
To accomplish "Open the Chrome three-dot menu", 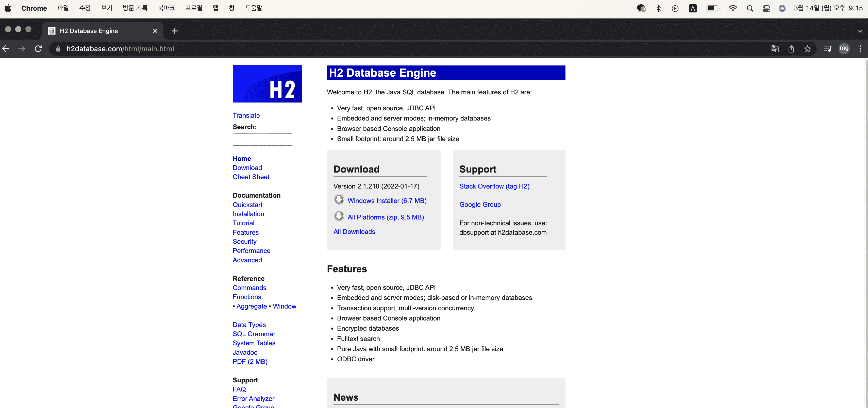I will (x=860, y=49).
